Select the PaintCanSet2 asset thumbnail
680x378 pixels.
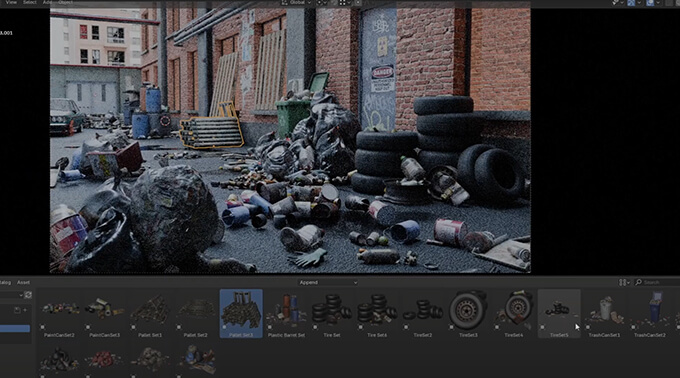tap(59, 314)
